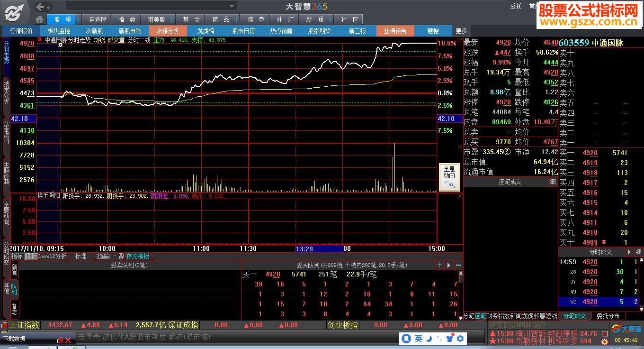Click the 细 button beside 分时成交
The image size is (644, 349).
[638, 252]
